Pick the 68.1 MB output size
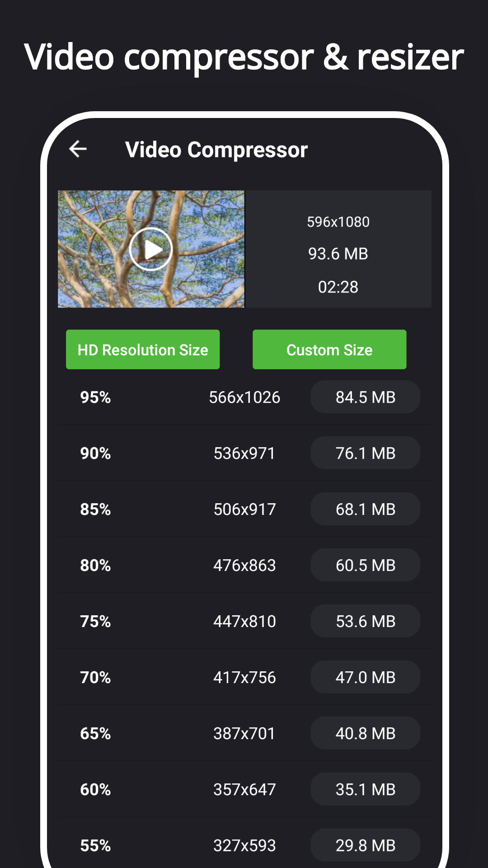The image size is (488, 868). point(365,509)
